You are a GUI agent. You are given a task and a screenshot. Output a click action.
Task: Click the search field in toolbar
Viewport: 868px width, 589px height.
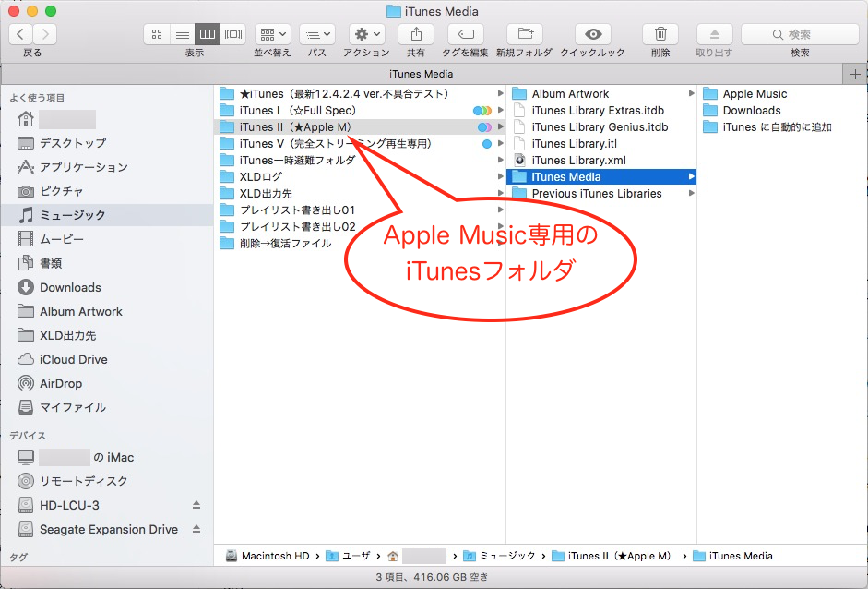[799, 34]
